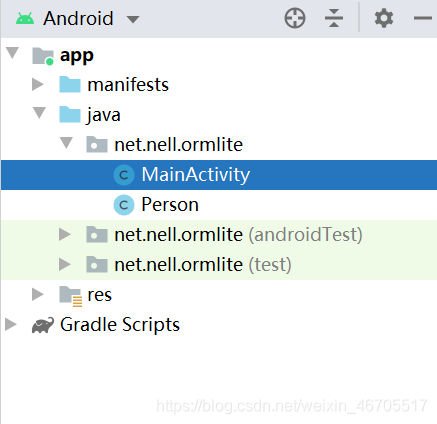Click the app module folder icon

43,56
